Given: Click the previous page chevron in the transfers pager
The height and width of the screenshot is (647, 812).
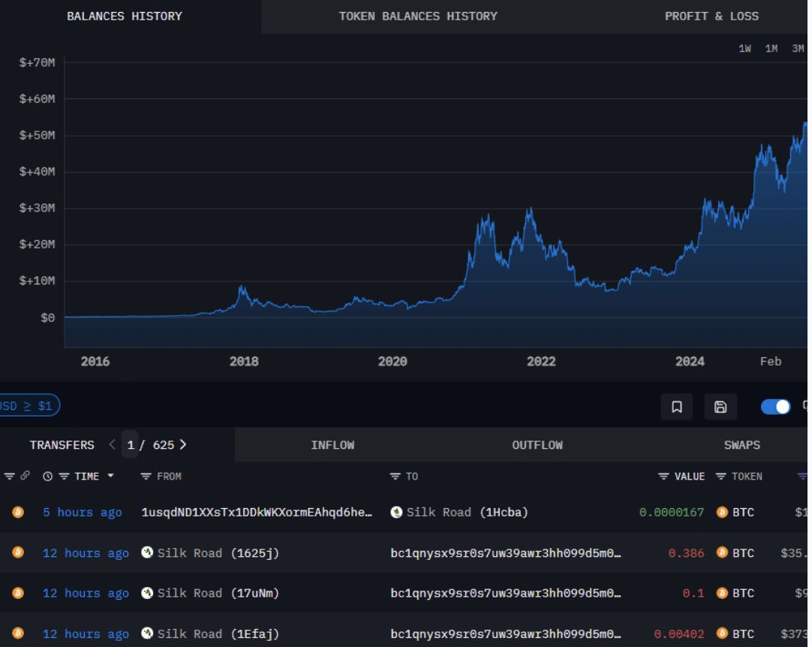Looking at the screenshot, I should (111, 444).
